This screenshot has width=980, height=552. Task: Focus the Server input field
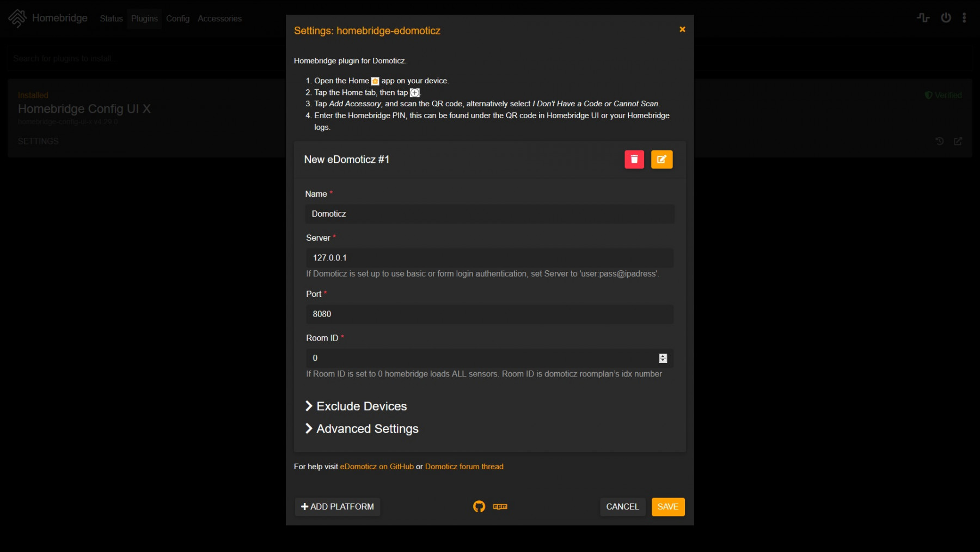point(489,258)
